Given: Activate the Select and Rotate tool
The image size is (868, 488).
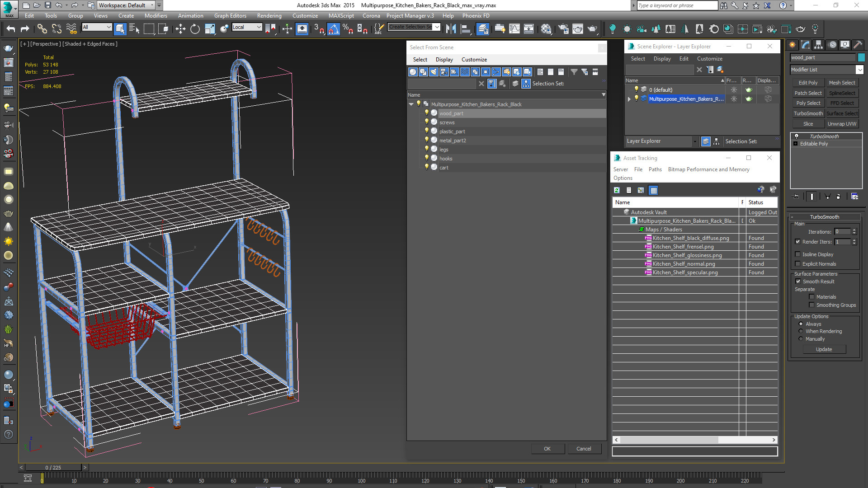Looking at the screenshot, I should [x=195, y=29].
